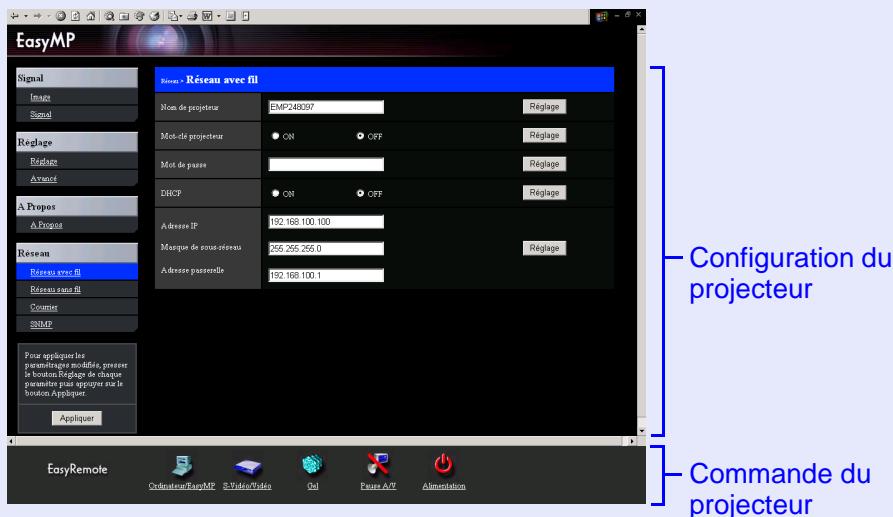Set Mot-clé projecteur to ON
The height and width of the screenshot is (517, 893).
276,136
